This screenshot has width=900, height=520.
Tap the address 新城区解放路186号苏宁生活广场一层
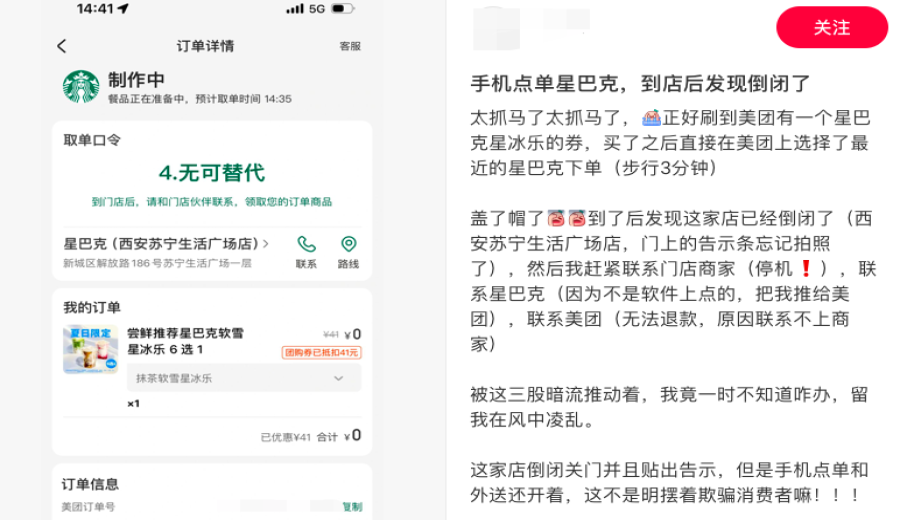(x=157, y=263)
